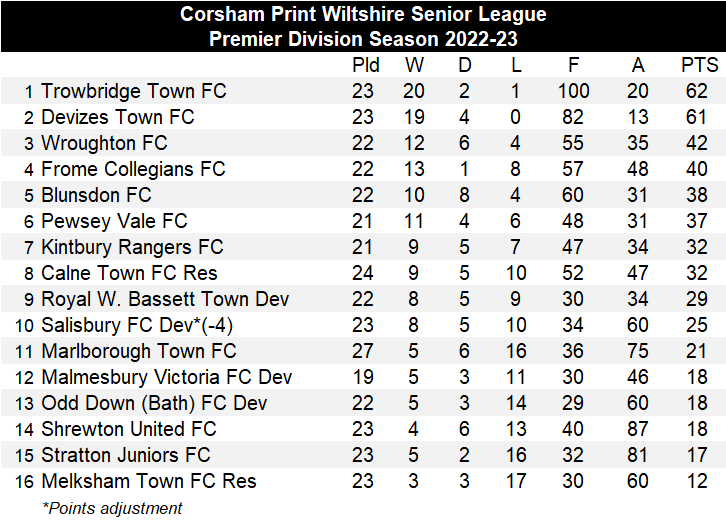This screenshot has width=726, height=520.
Task: Select Stratton Juniors FC team name
Action: (125, 455)
